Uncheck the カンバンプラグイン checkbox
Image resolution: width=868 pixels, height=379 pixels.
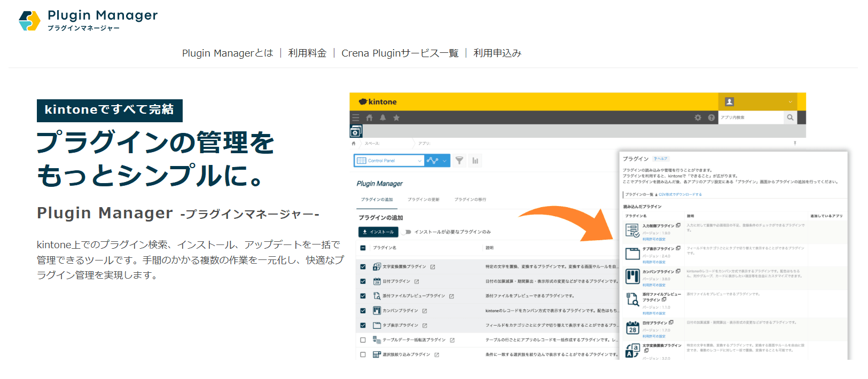pos(363,311)
